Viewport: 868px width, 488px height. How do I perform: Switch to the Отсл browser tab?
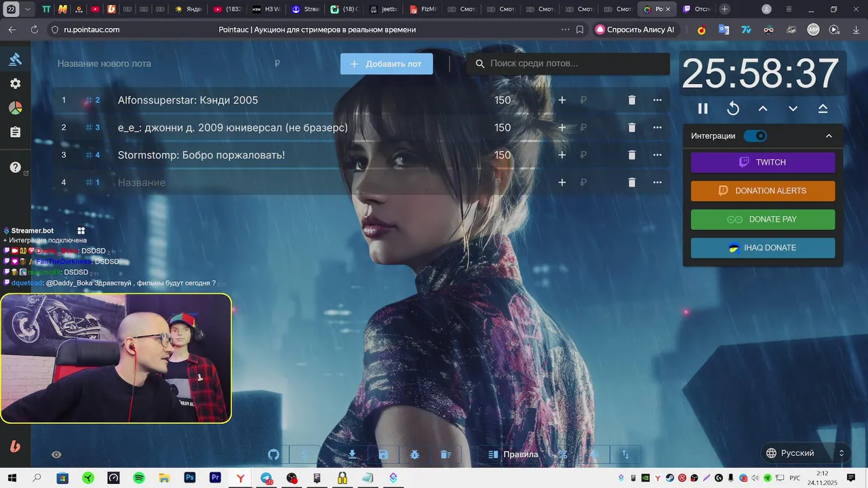point(698,9)
